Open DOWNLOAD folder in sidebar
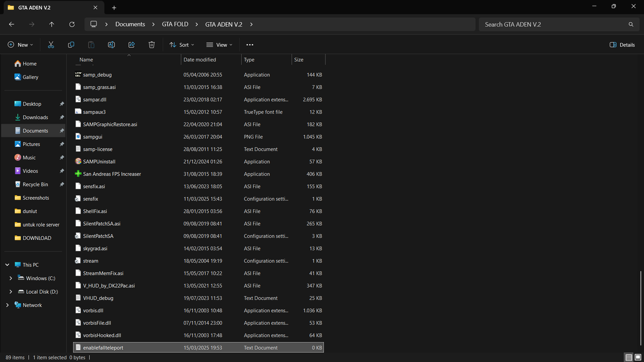Viewport: 644px width, 362px height. click(x=34, y=238)
